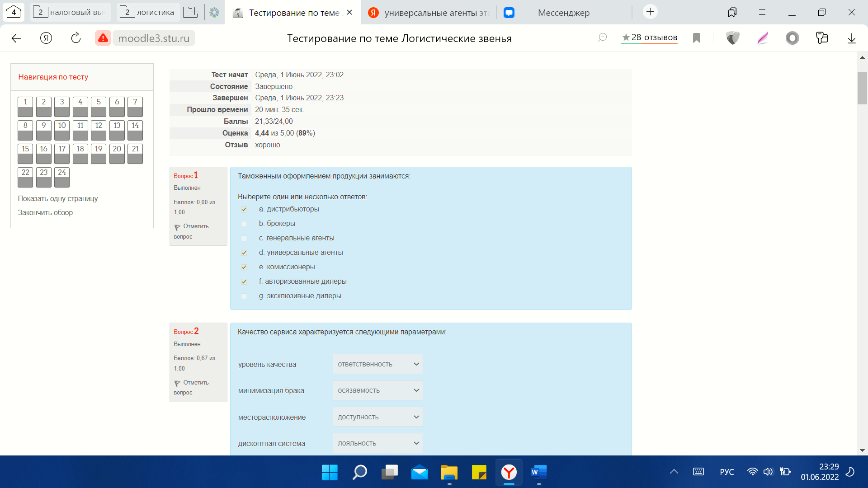This screenshot has width=868, height=488.
Task: Show hidden tray icons chevron
Action: point(674,472)
